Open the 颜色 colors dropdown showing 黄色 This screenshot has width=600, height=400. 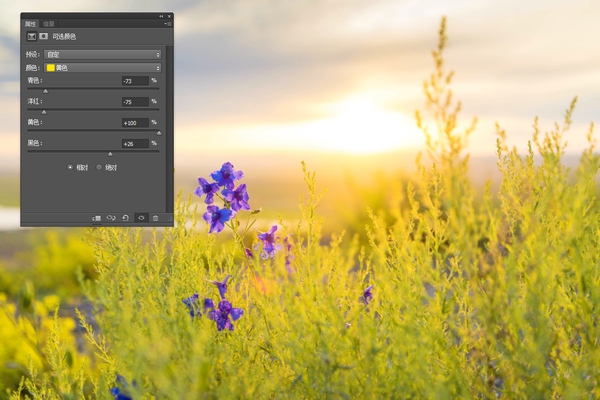coord(103,68)
